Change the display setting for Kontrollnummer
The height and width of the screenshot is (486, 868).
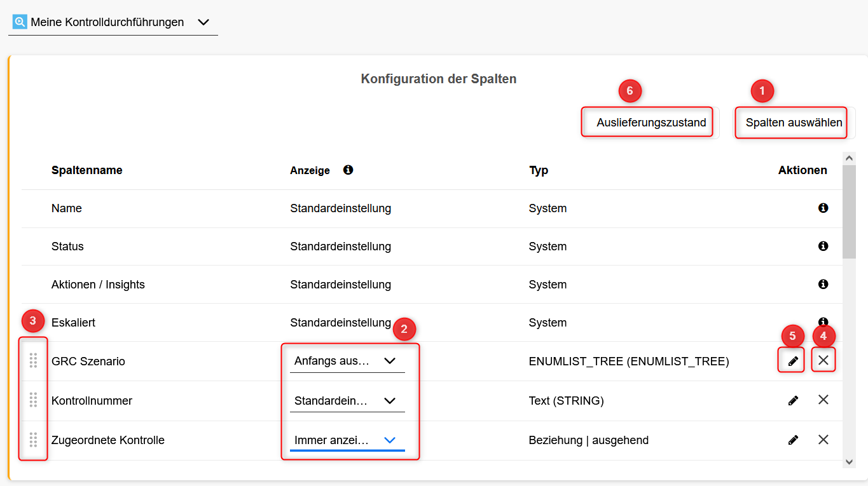tap(347, 400)
